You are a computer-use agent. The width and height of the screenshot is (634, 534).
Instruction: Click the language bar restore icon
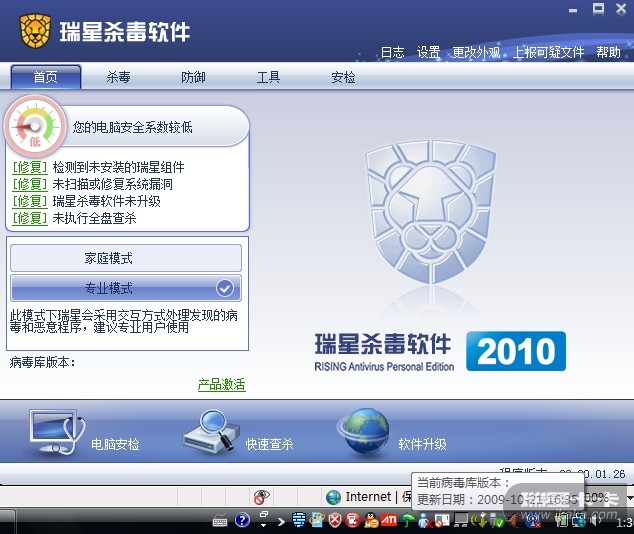(264, 515)
